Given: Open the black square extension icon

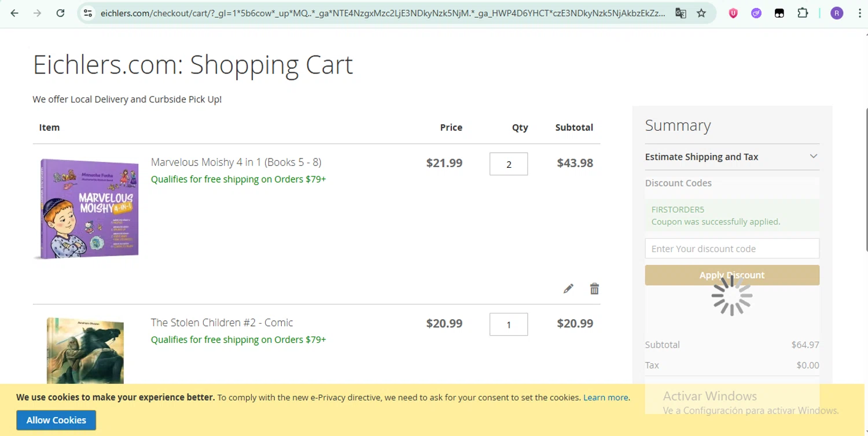Looking at the screenshot, I should pyautogui.click(x=779, y=13).
